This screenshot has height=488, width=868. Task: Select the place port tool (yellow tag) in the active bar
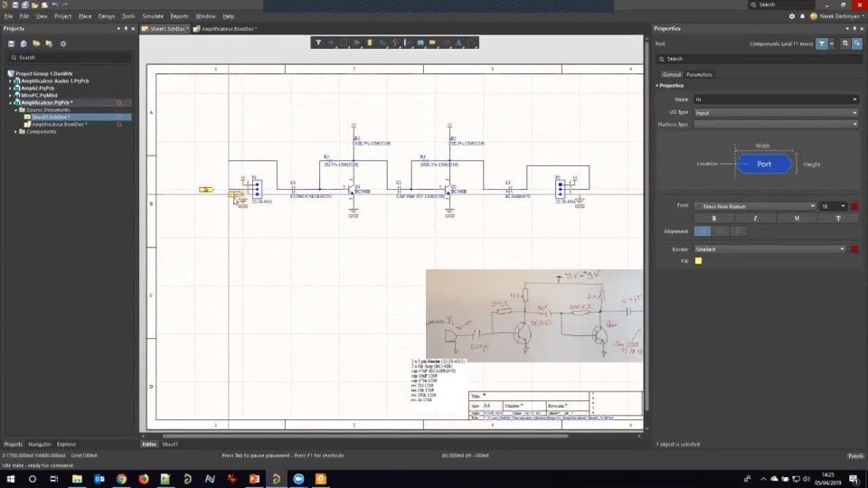pos(432,42)
